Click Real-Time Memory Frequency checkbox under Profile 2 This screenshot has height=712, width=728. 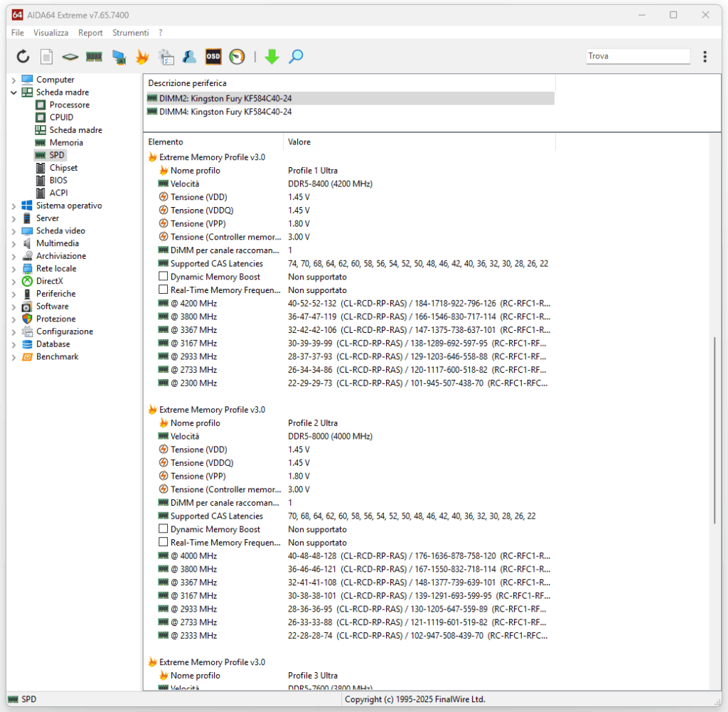[163, 542]
